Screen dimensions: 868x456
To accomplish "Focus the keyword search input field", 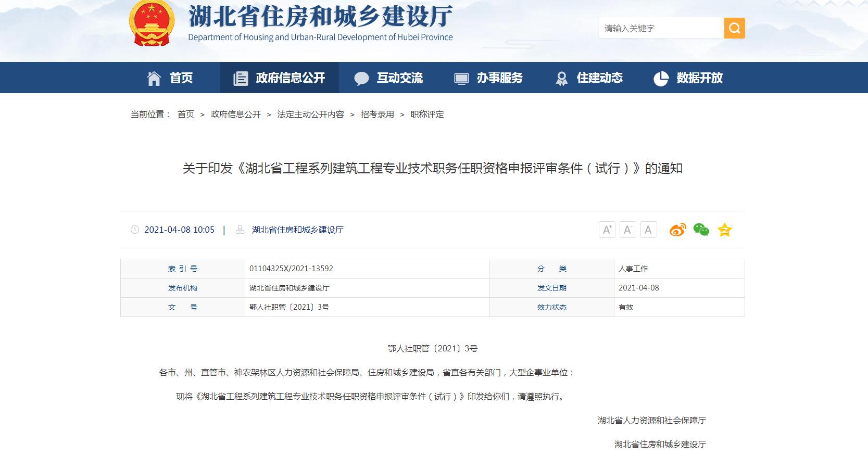I will point(661,28).
